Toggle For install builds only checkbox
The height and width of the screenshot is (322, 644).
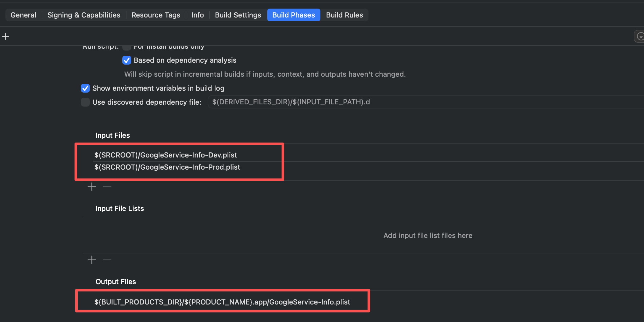pyautogui.click(x=127, y=47)
